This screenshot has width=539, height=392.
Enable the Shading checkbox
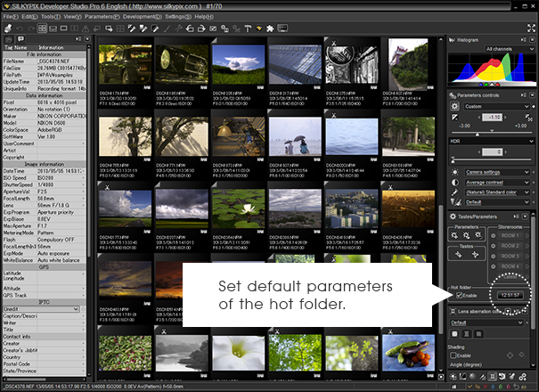[x=453, y=355]
